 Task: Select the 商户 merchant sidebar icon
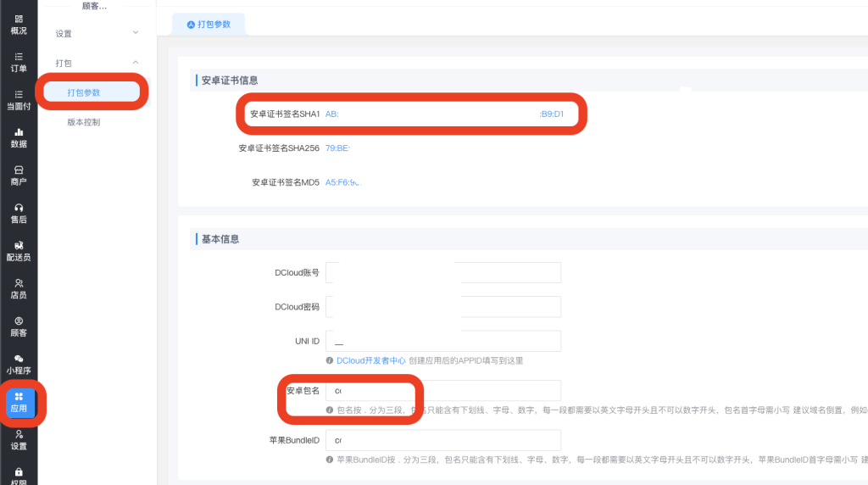19,176
